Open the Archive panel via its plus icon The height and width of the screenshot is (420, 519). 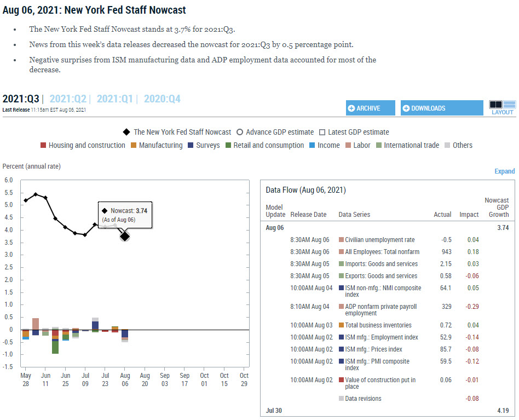pos(351,108)
